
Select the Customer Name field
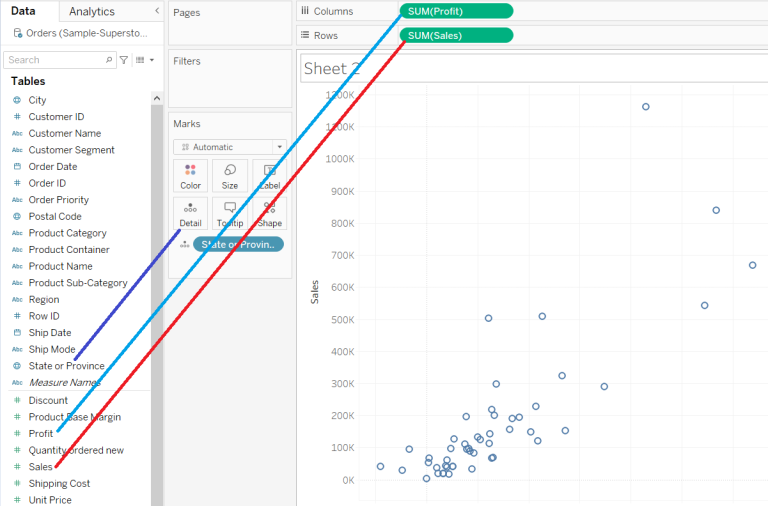(x=65, y=133)
